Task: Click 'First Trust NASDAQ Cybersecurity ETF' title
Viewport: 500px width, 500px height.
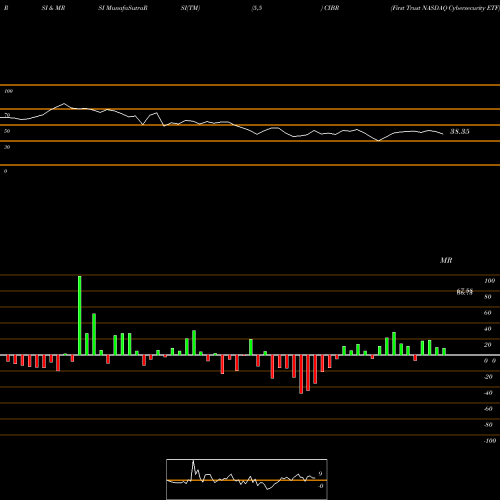Action: tap(445, 8)
